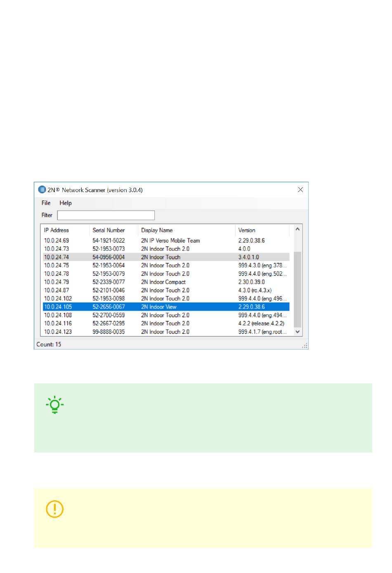
Task: Select highlighted row with IP 10.0.24.105
Action: pos(166,307)
